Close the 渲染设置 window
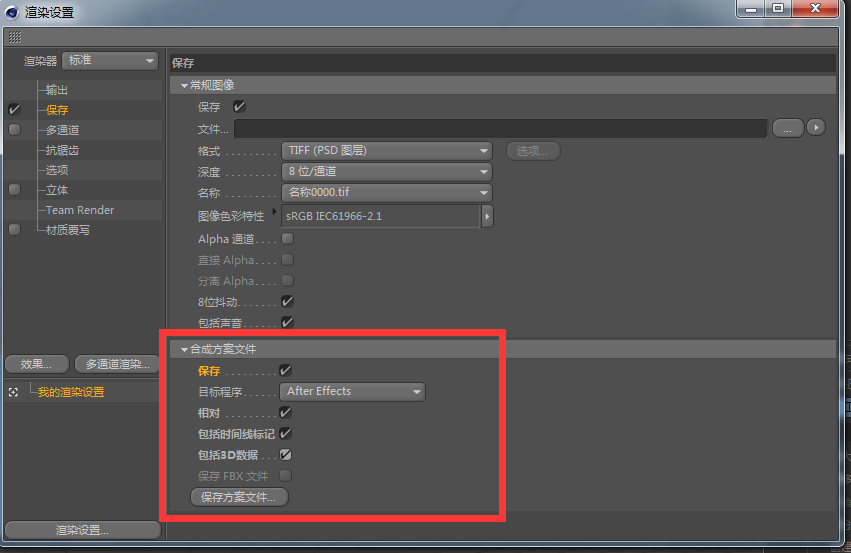 click(x=815, y=9)
